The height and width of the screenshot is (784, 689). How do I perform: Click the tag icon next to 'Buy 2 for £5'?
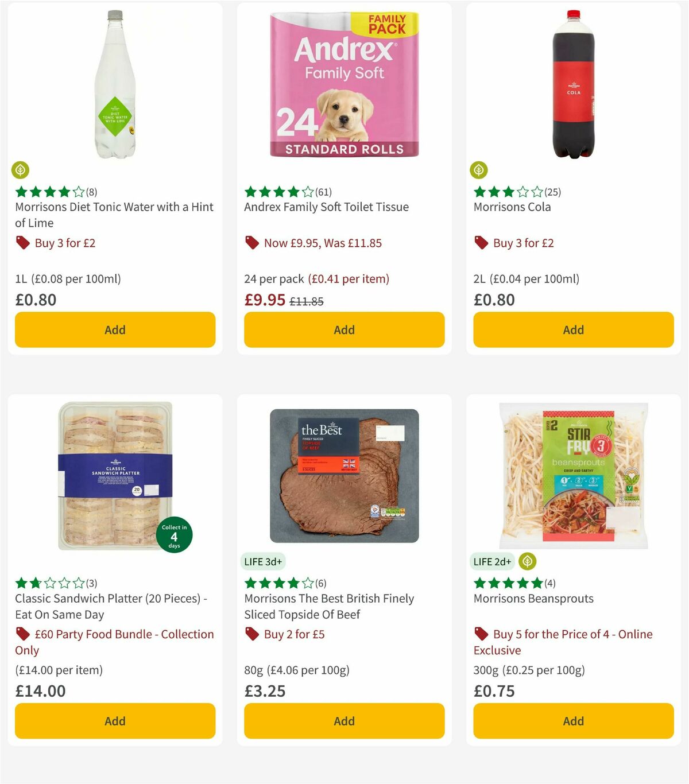tap(251, 634)
